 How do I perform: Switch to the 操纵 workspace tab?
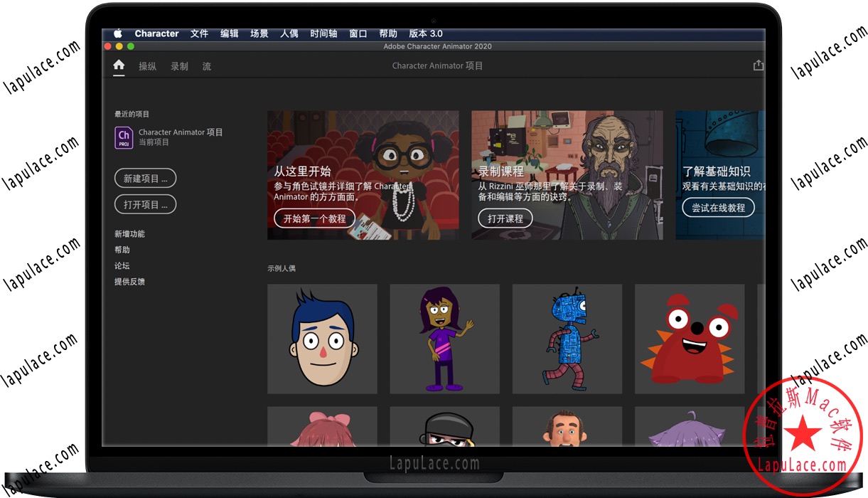pyautogui.click(x=147, y=66)
